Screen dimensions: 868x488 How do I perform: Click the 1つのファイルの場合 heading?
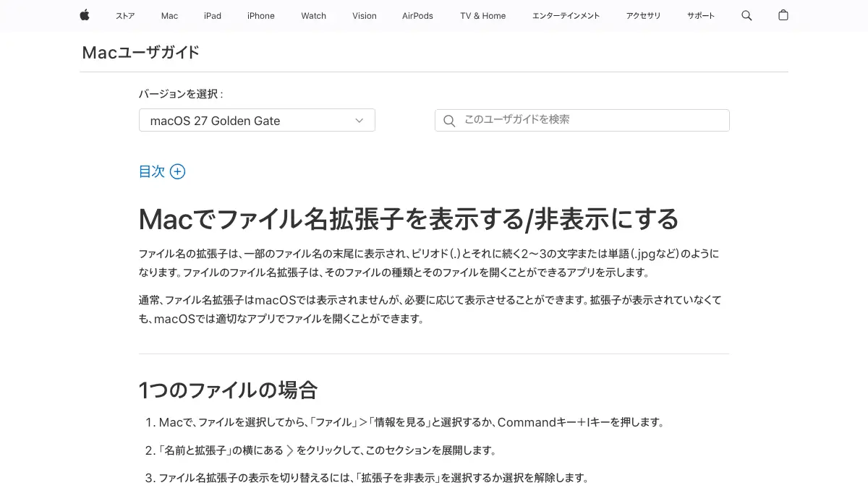tap(229, 390)
